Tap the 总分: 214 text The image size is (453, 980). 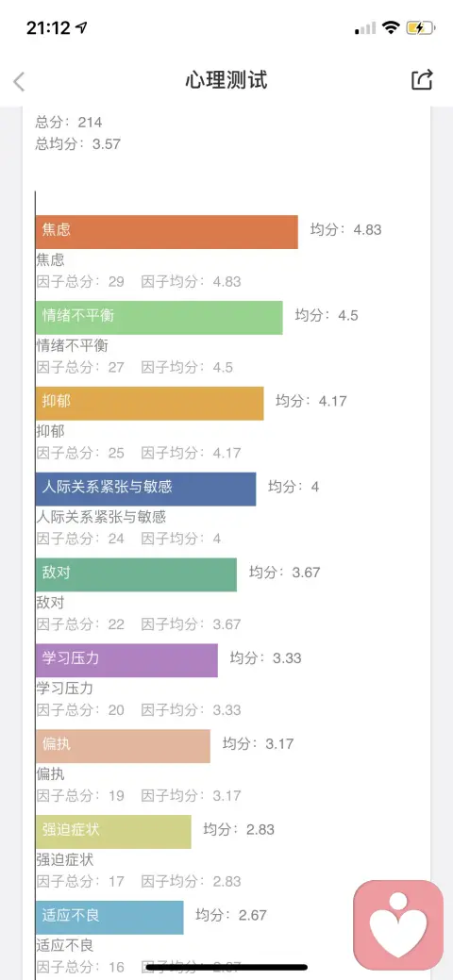coord(69,123)
